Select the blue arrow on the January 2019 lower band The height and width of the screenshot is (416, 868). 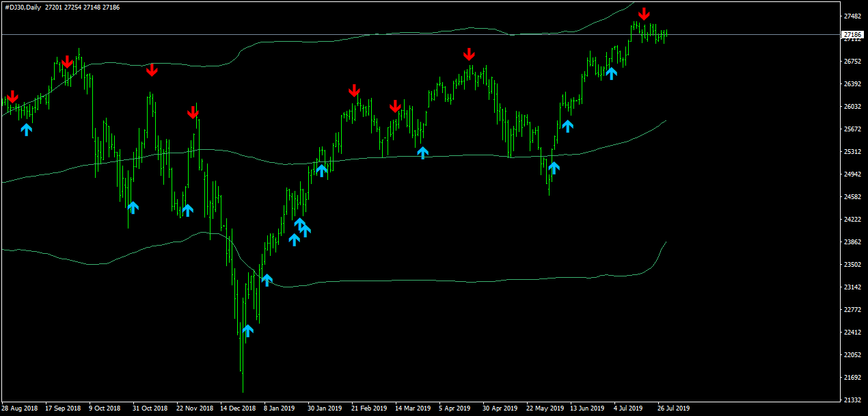coord(267,280)
